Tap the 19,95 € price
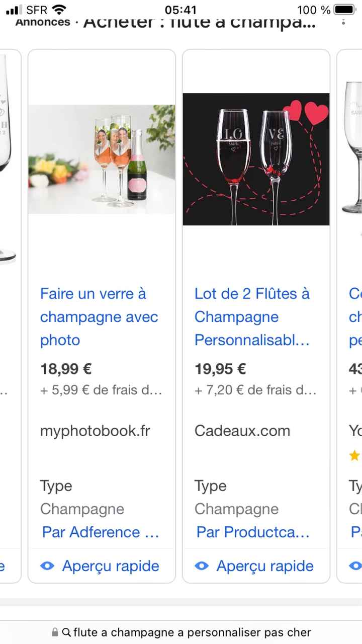 [x=220, y=369]
